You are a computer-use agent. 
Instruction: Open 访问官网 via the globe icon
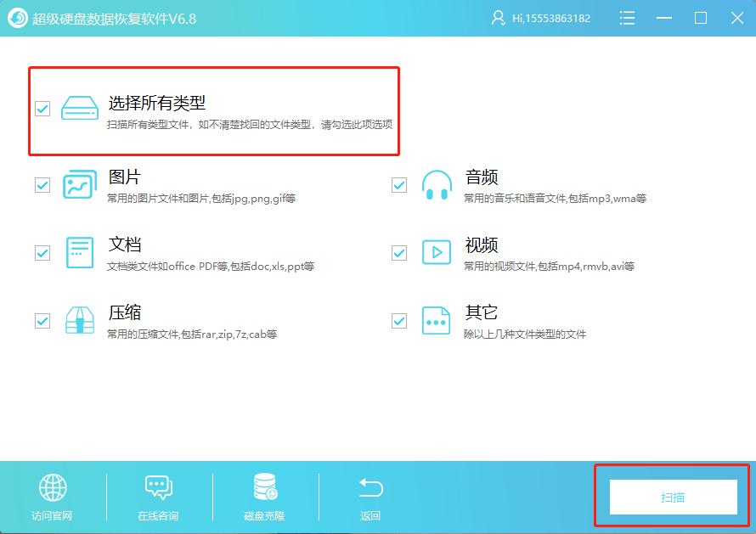coord(53,488)
